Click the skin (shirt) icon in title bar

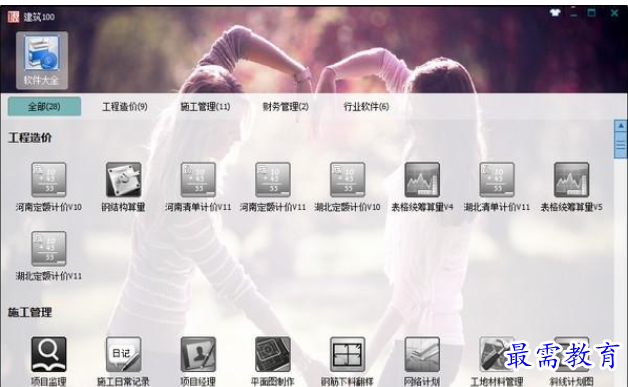555,13
